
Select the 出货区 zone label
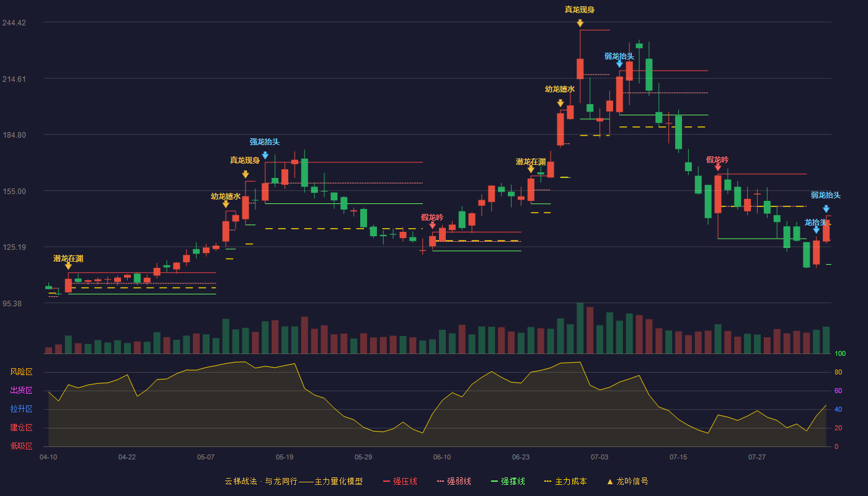pos(21,391)
